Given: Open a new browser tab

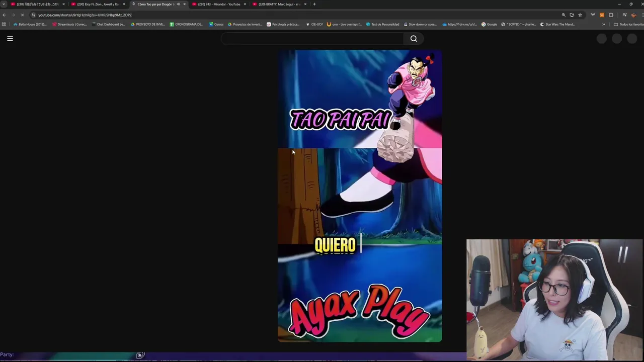Looking at the screenshot, I should pyautogui.click(x=314, y=4).
